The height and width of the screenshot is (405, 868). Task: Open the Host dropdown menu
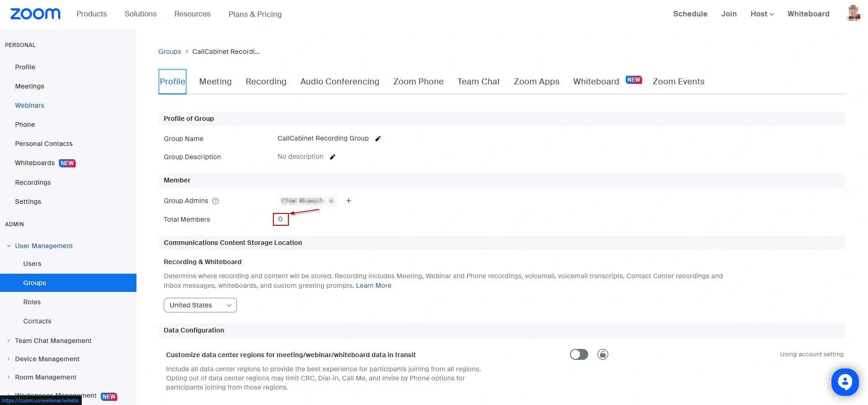pos(762,14)
